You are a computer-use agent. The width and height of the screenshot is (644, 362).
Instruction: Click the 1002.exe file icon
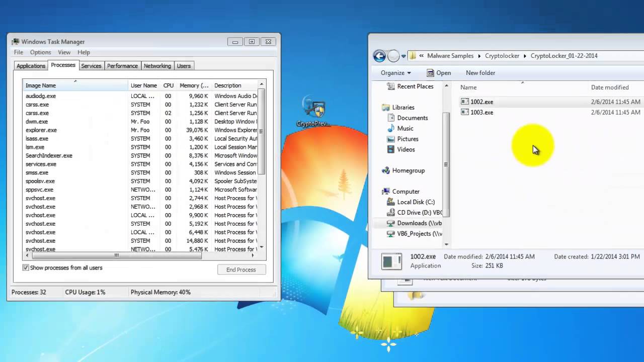465,102
